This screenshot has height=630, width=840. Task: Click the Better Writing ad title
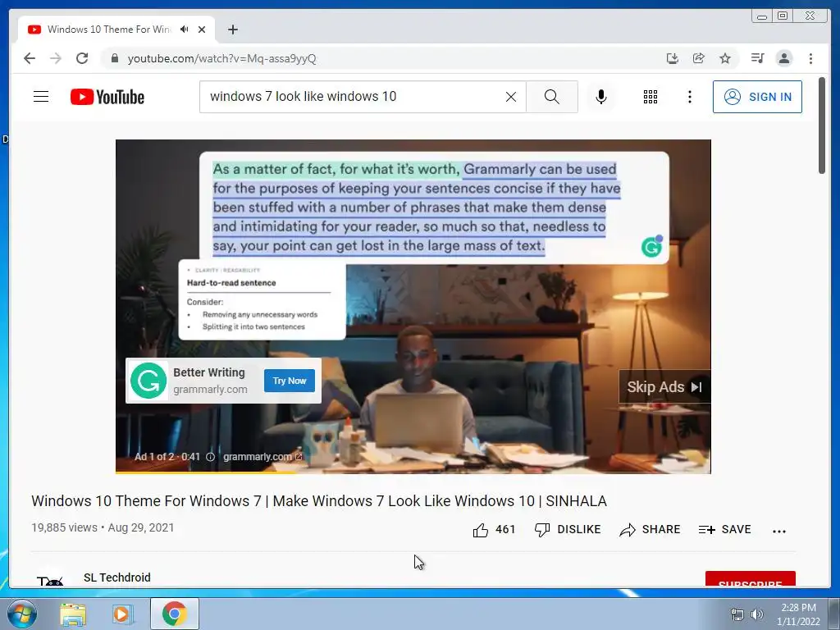pyautogui.click(x=209, y=372)
